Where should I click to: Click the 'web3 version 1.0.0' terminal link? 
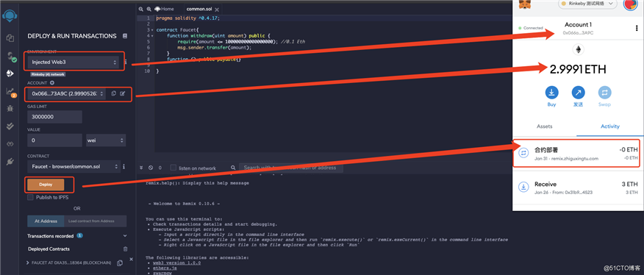pos(176,262)
